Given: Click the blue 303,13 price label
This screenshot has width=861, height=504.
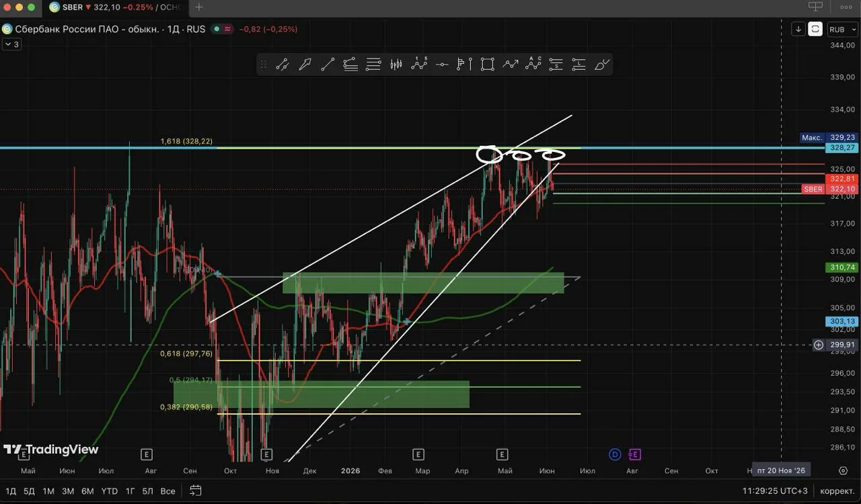Looking at the screenshot, I should (x=843, y=322).
